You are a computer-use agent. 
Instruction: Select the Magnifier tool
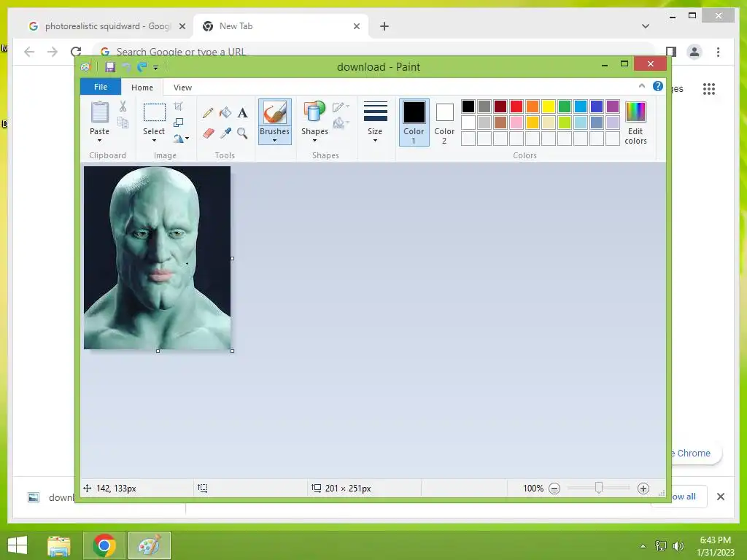pyautogui.click(x=242, y=133)
